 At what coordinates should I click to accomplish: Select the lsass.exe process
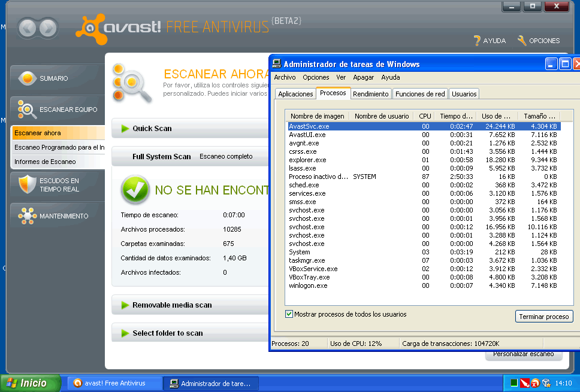(424, 168)
